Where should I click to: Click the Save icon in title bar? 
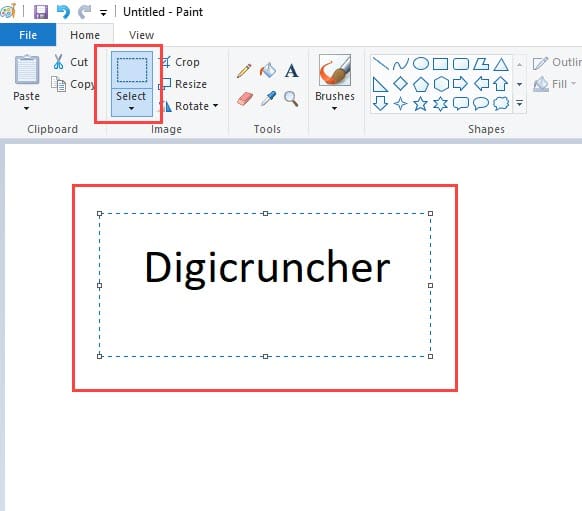[x=41, y=12]
